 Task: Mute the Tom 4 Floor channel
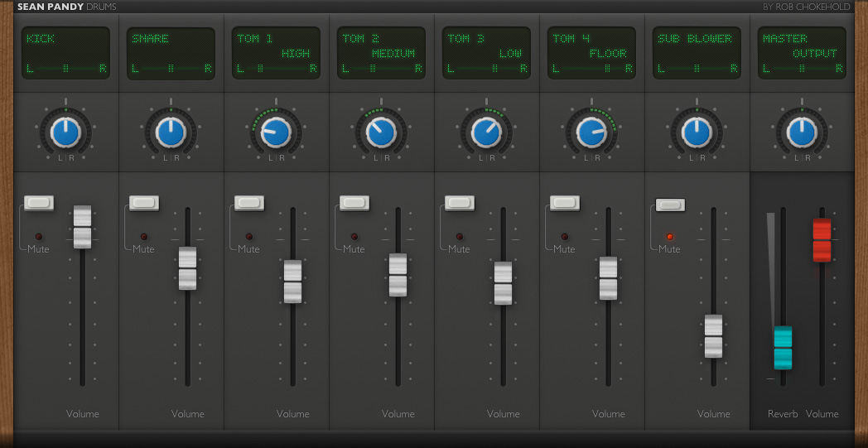tap(565, 203)
